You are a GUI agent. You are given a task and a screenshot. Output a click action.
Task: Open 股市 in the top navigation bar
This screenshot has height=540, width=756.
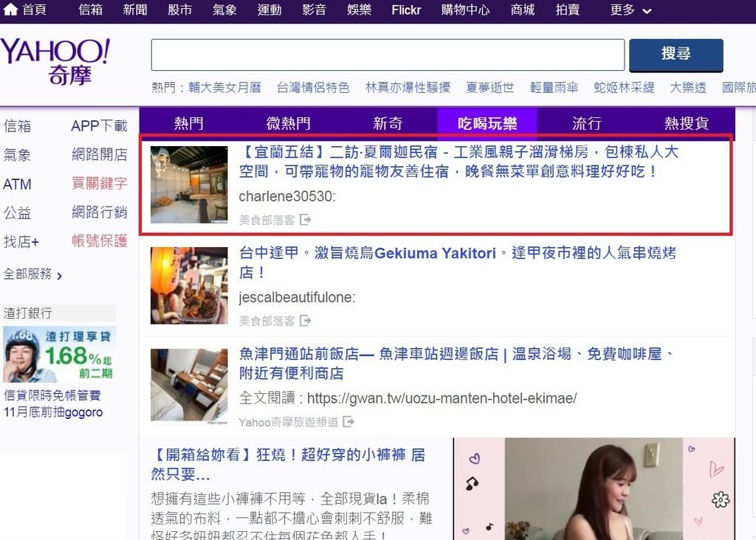tap(180, 10)
